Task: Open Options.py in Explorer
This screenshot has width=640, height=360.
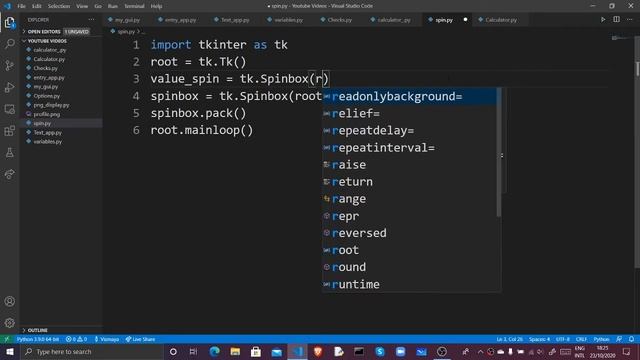Action: point(47,96)
